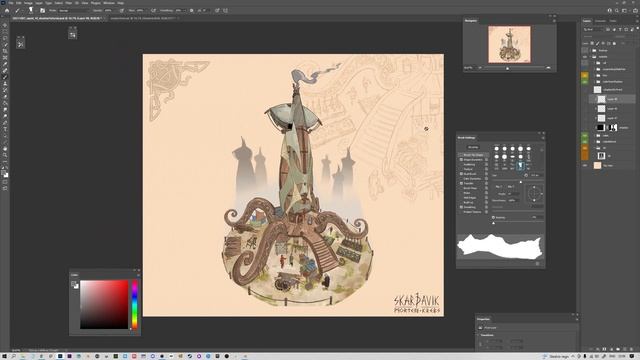The width and height of the screenshot is (640, 360).
Task: Open the Brush Settings panel menu
Action: (x=543, y=138)
